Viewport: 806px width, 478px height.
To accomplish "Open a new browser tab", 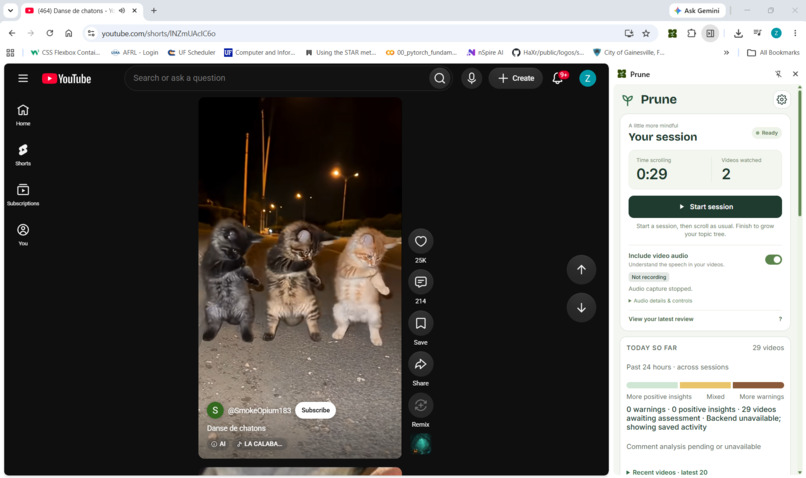I will tap(154, 10).
